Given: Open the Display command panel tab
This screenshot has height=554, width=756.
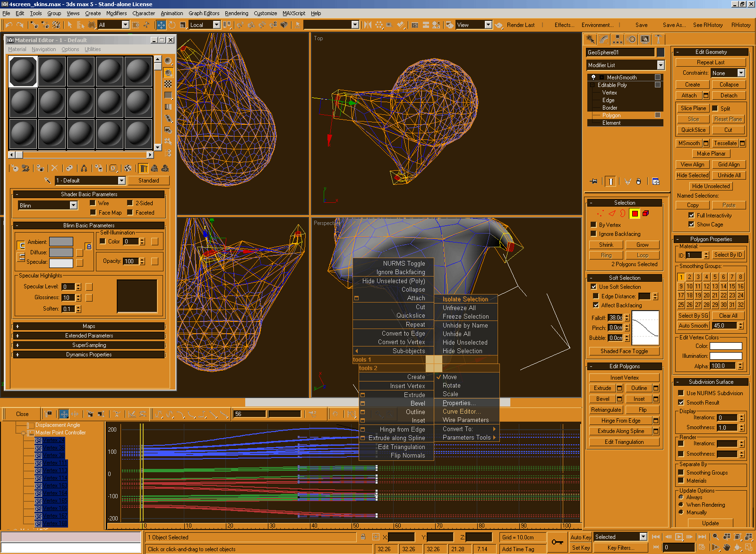Looking at the screenshot, I should click(645, 39).
